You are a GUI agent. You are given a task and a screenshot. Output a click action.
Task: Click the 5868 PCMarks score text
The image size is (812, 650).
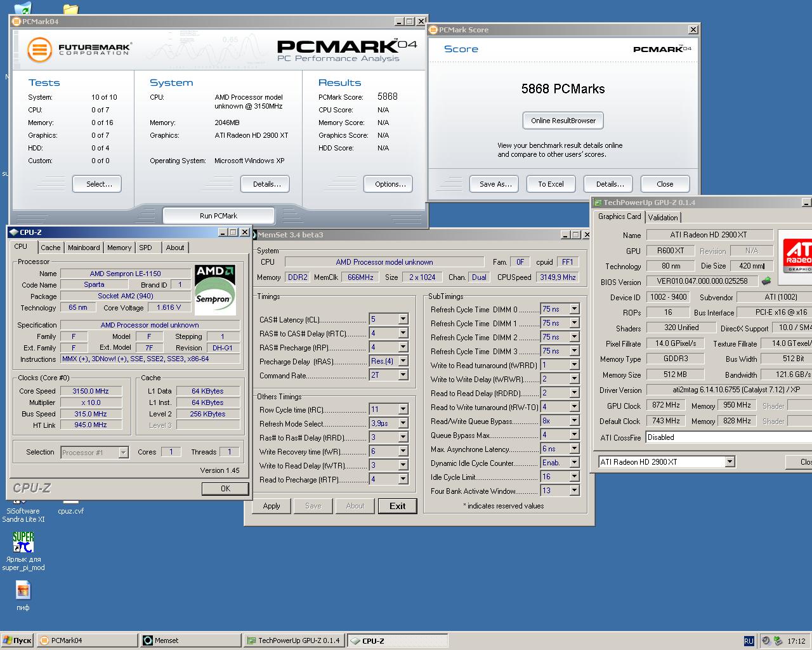[x=563, y=89]
